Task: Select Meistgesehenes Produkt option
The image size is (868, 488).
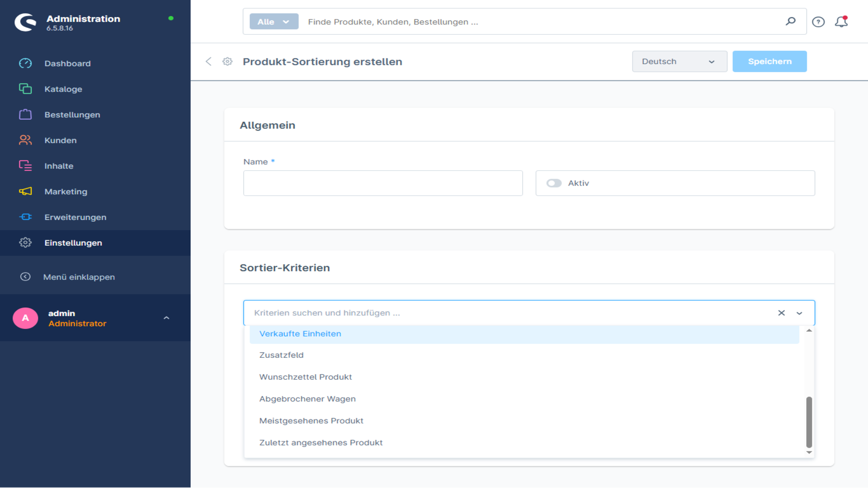Action: pyautogui.click(x=524, y=421)
